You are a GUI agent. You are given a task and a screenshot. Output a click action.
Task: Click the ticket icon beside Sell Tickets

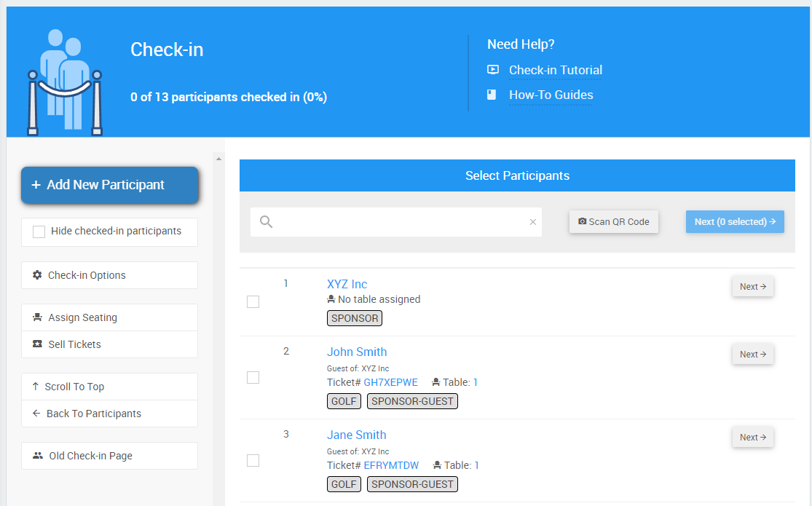[37, 344]
